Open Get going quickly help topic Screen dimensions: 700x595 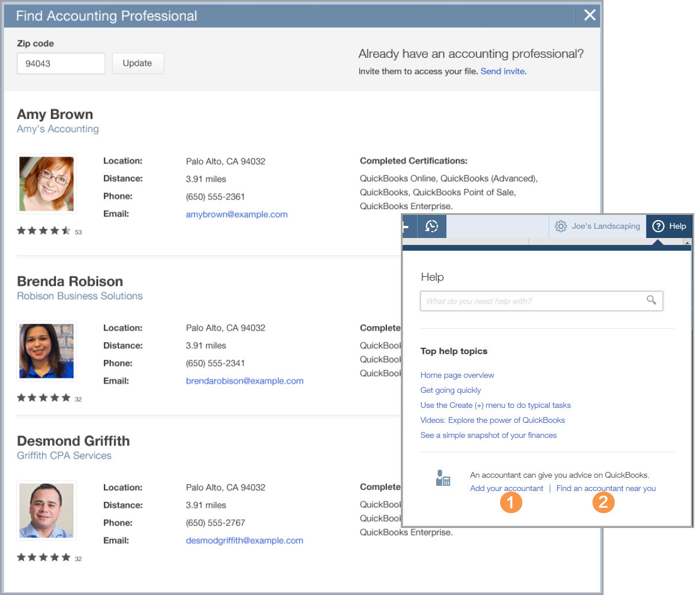(450, 390)
